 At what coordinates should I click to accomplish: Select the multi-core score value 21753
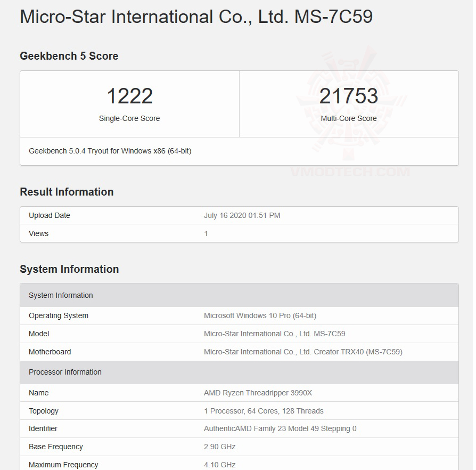pyautogui.click(x=349, y=96)
